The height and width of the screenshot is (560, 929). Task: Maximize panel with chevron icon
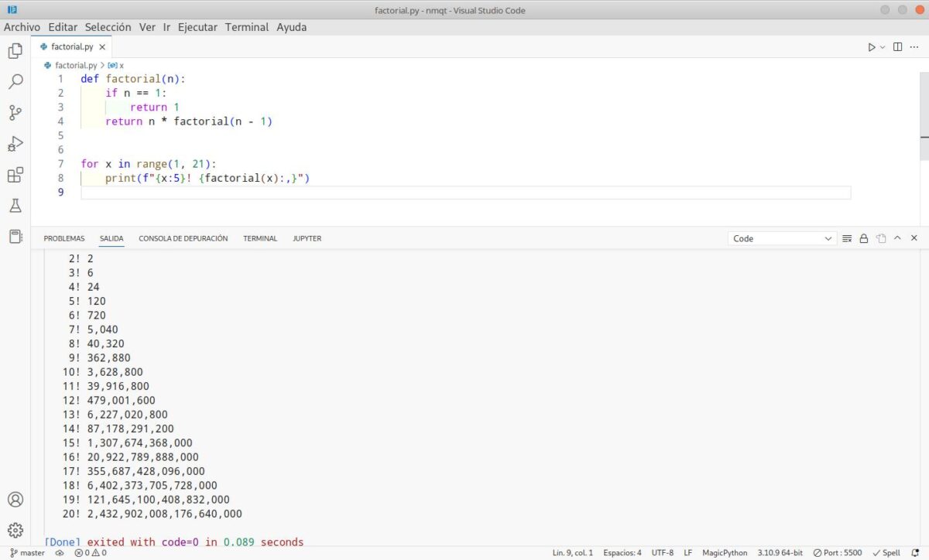coord(897,238)
